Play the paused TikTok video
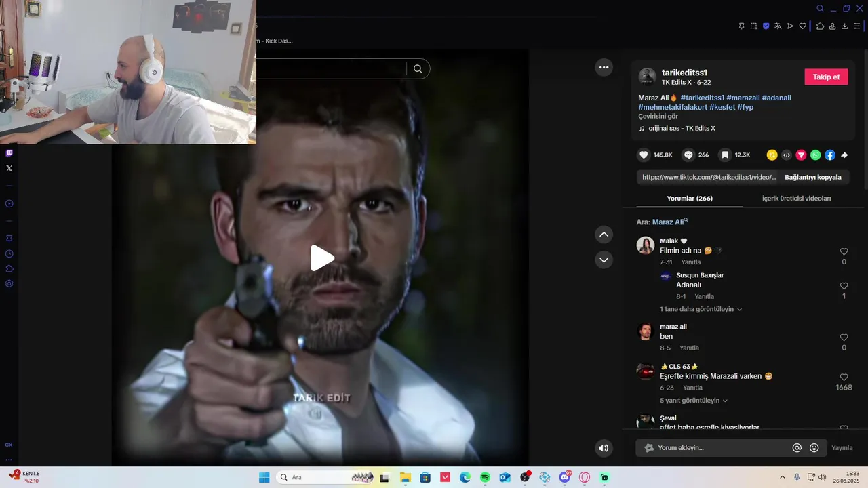Viewport: 868px width, 488px height. [x=322, y=258]
